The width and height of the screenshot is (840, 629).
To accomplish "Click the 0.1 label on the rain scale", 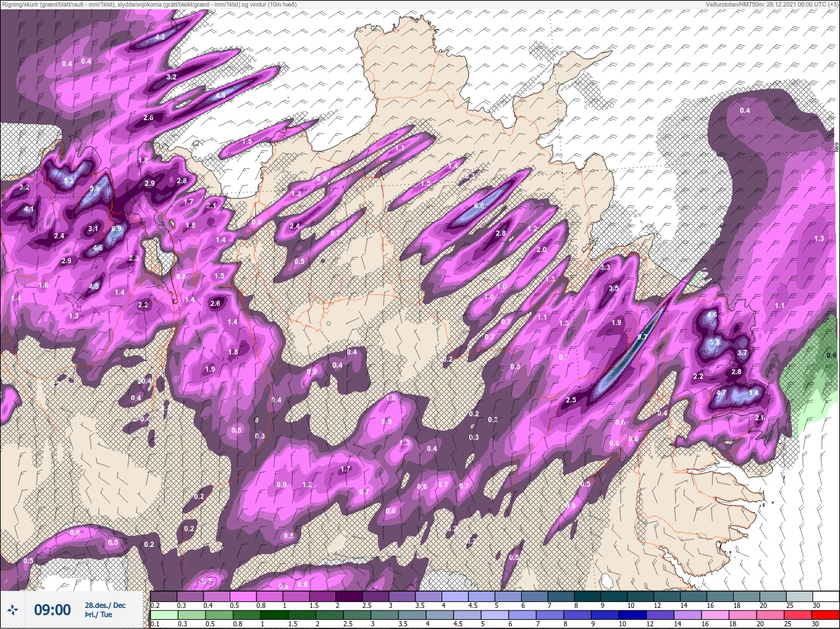I will [155, 624].
